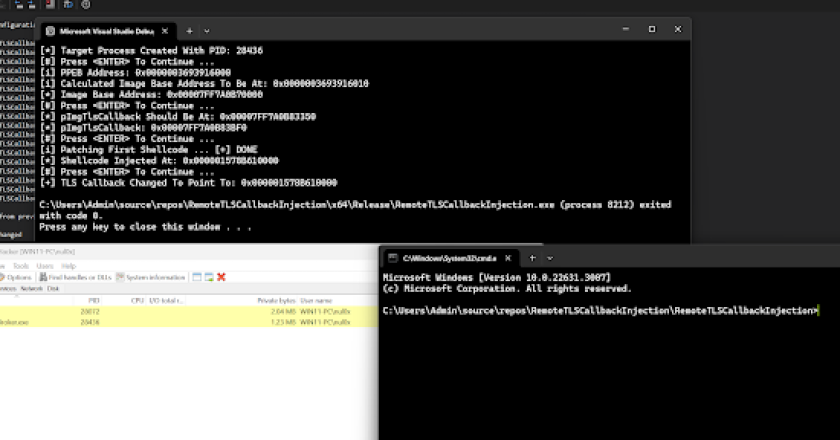Select the process row with PID 28436
The height and width of the screenshot is (440, 840).
click(92, 322)
